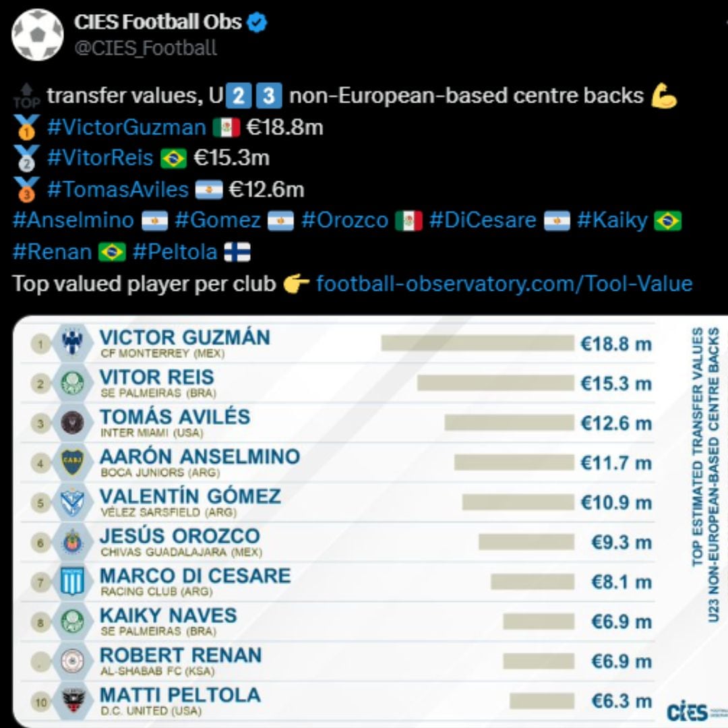Open the #TomasAviles hashtag
728x728 pixels.
tap(118, 189)
